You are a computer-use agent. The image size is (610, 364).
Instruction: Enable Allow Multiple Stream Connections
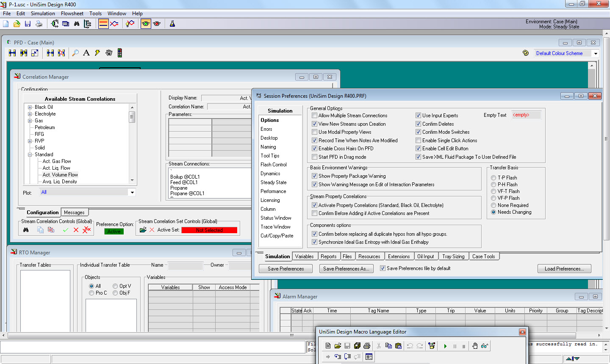coord(314,116)
